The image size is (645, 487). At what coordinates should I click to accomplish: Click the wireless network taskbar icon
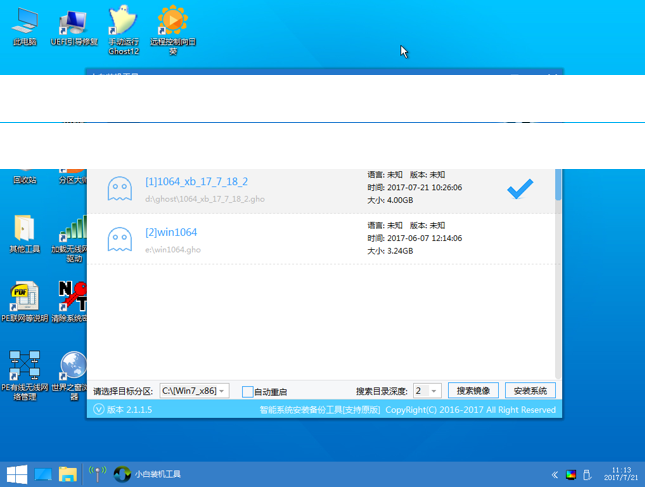coord(98,473)
